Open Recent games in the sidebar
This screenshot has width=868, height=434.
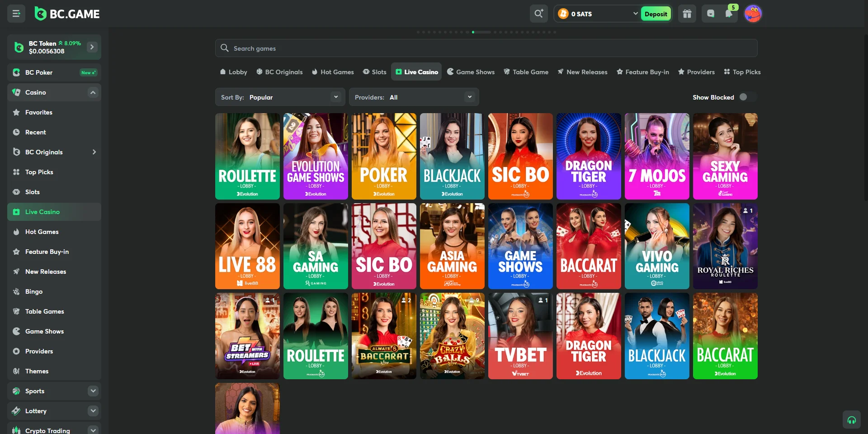click(x=54, y=132)
